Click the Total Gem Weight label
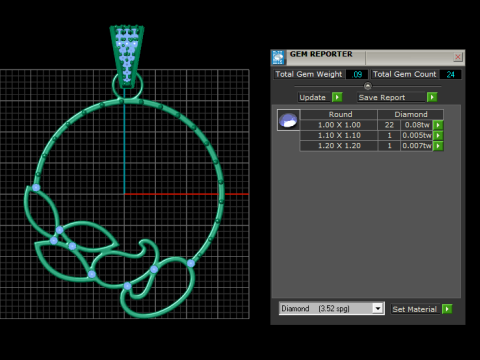The image size is (480, 360). click(x=309, y=74)
